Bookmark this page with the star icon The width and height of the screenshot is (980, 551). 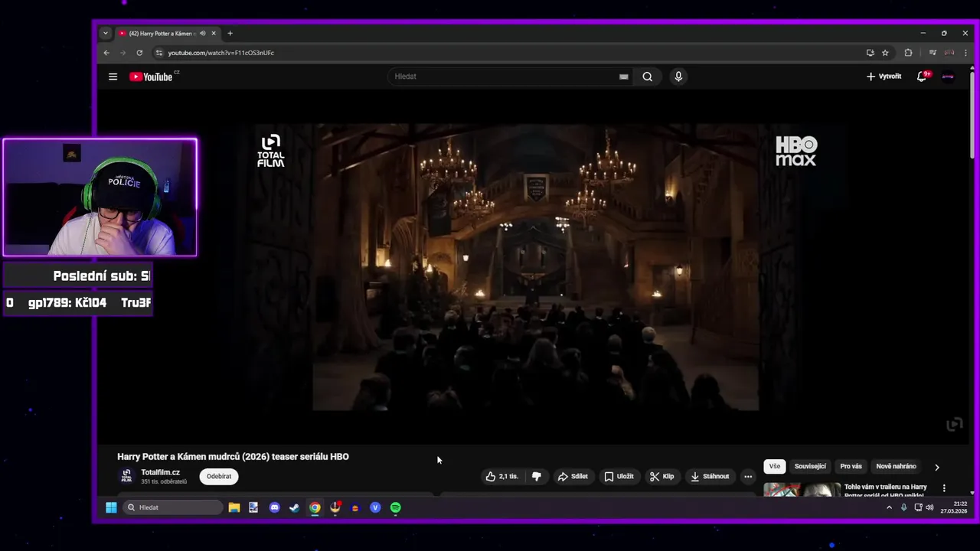(x=885, y=53)
